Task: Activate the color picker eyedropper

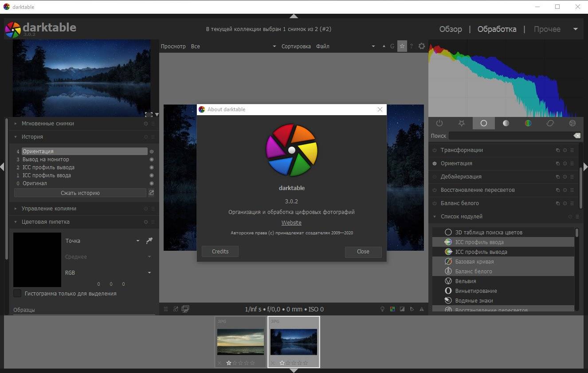Action: coord(149,241)
